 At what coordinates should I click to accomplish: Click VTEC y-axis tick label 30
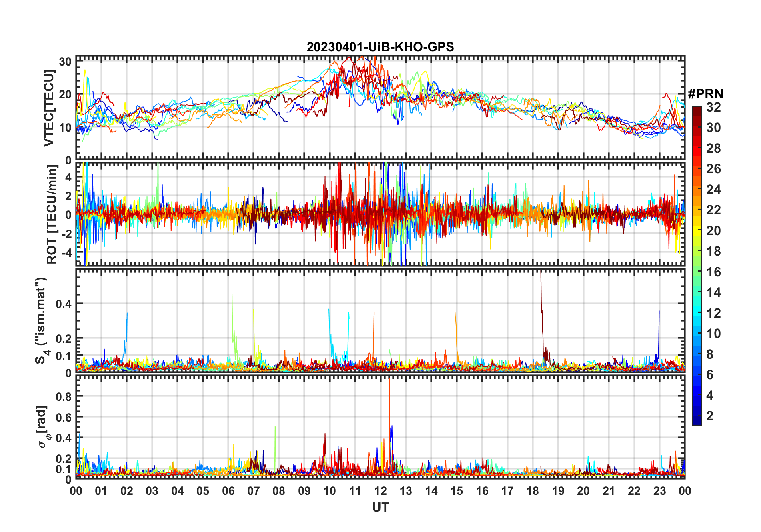pyautogui.click(x=65, y=62)
